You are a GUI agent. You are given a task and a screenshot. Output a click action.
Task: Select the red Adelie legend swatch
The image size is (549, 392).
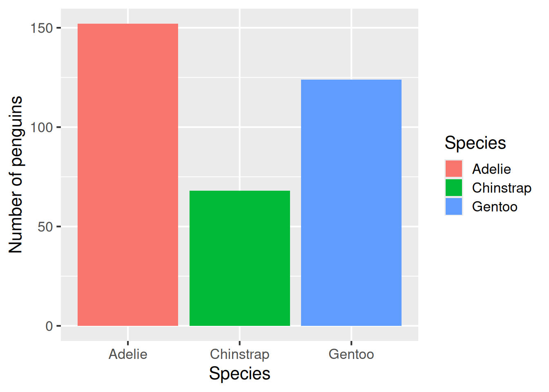point(454,169)
